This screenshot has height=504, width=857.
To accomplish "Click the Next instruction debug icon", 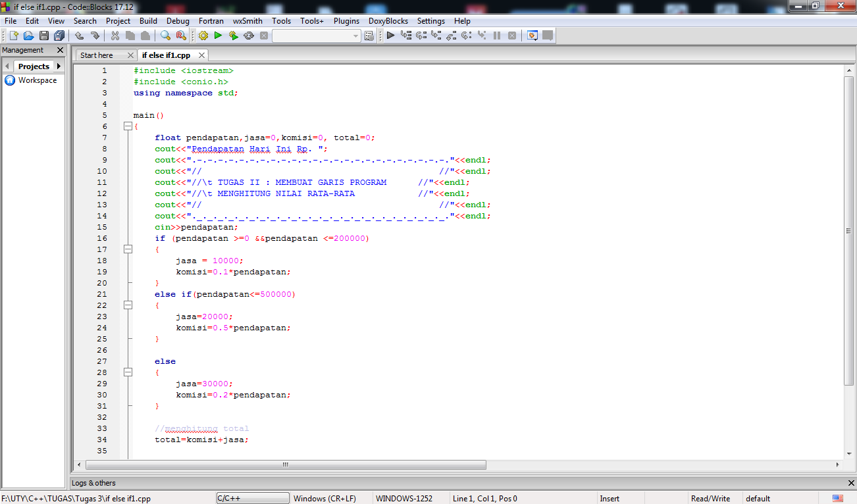I will (x=467, y=36).
